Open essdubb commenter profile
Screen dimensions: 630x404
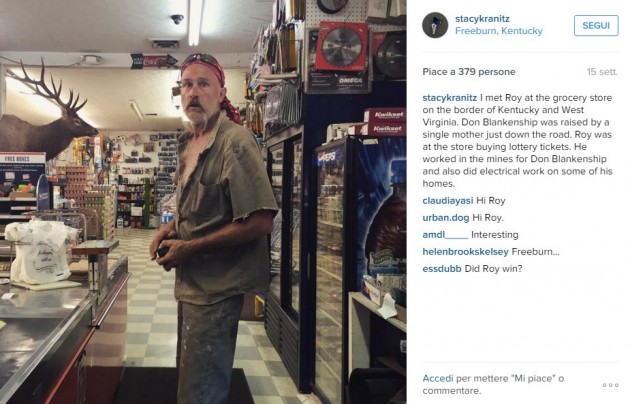click(x=442, y=269)
